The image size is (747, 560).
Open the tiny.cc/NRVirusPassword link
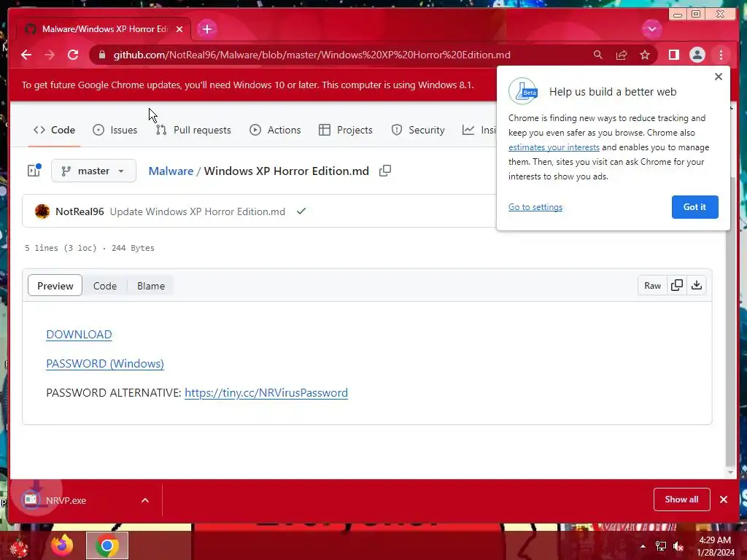266,393
